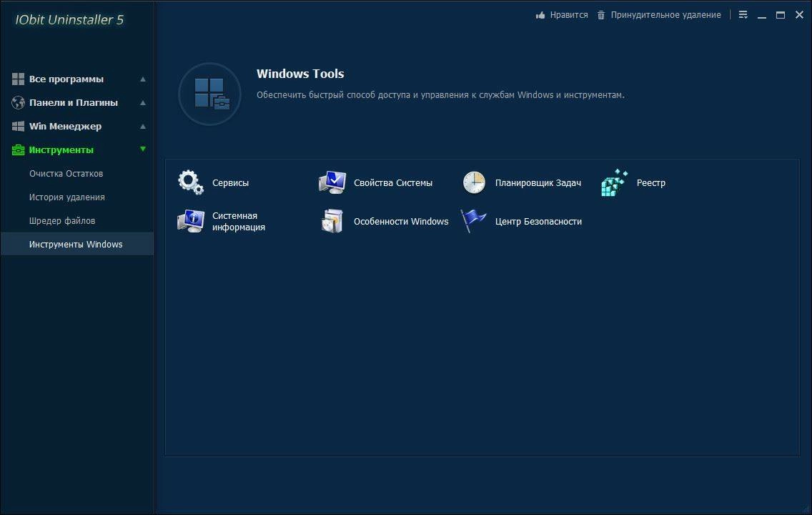The image size is (812, 515).
Task: Click the trash can icon for forced removal
Action: pyautogui.click(x=600, y=15)
